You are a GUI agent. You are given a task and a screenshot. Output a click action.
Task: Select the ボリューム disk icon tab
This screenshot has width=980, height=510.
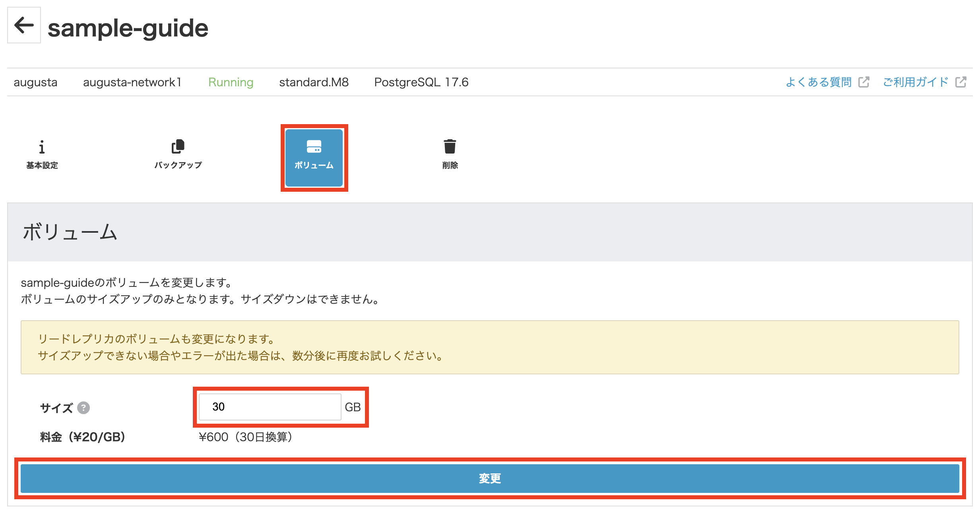[314, 146]
